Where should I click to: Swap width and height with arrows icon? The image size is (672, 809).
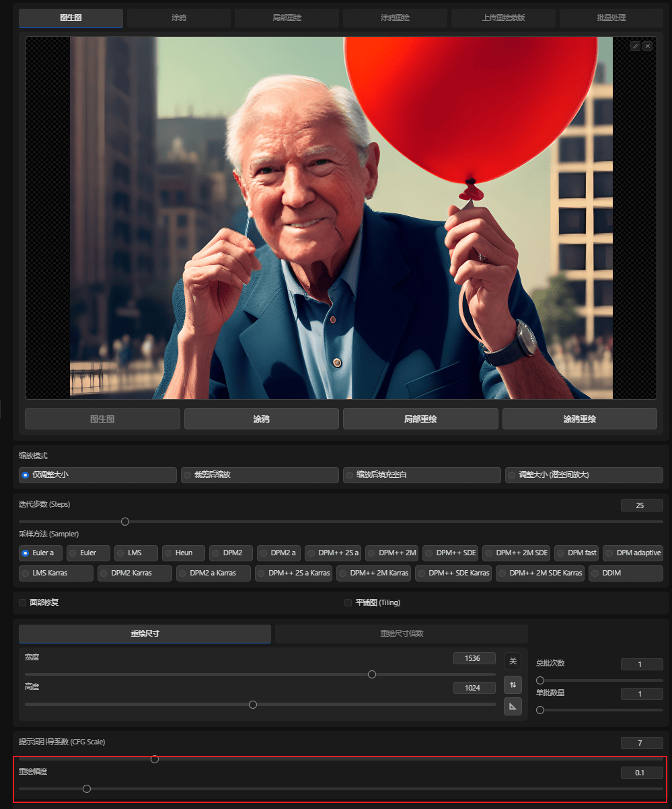click(513, 685)
